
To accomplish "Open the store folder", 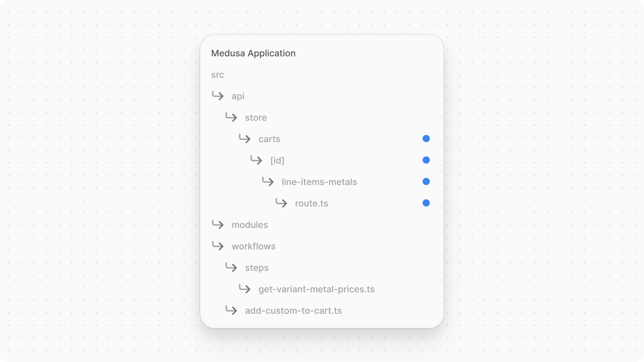I will pyautogui.click(x=256, y=118).
